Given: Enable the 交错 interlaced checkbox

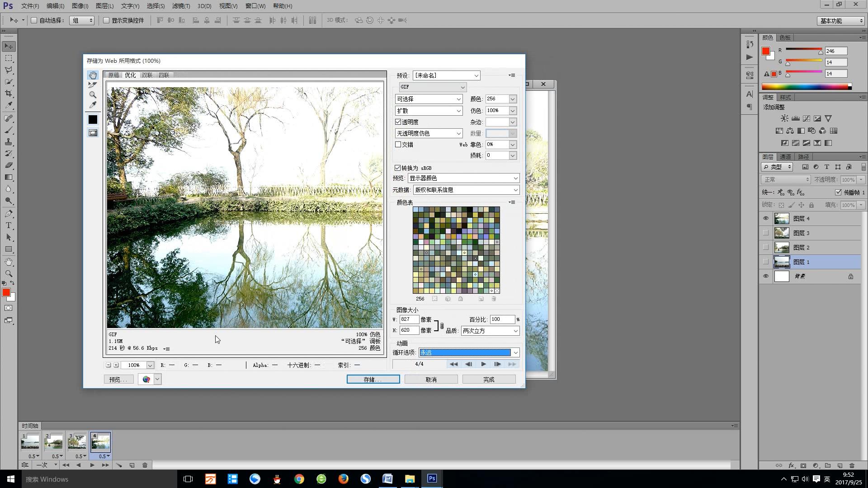Looking at the screenshot, I should point(398,145).
